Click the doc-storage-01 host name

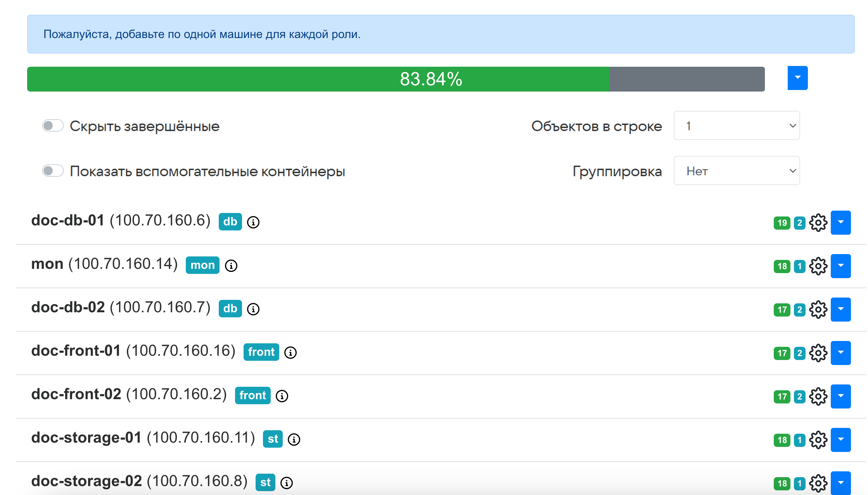point(86,438)
